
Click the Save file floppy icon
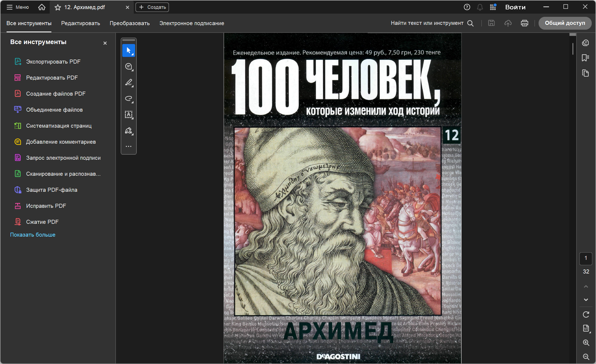[491, 23]
